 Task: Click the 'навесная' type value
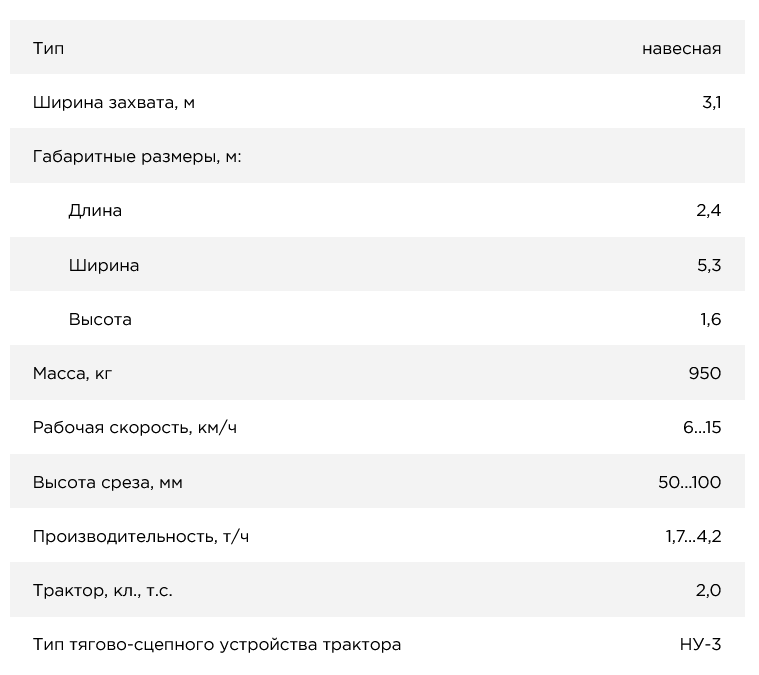click(x=681, y=48)
